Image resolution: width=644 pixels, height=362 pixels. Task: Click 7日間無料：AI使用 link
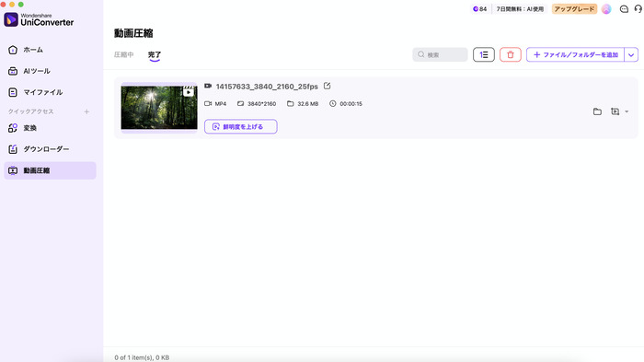pos(520,9)
